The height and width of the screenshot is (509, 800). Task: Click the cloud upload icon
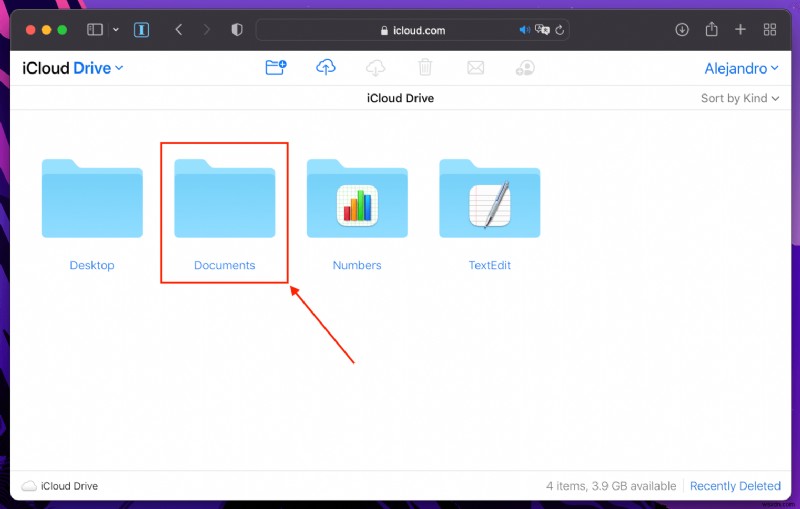326,67
